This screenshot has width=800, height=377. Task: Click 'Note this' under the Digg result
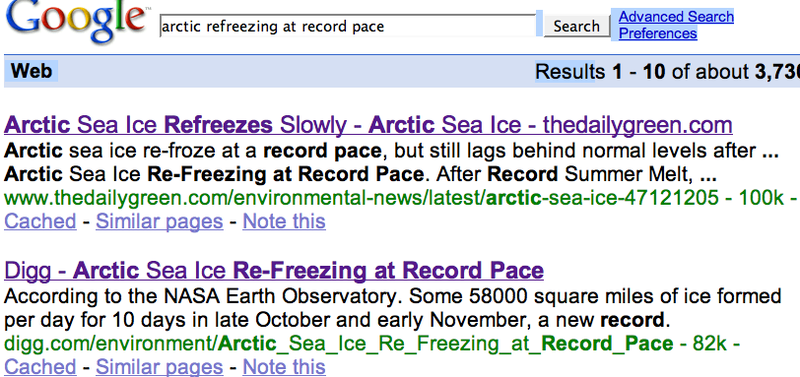coord(284,367)
